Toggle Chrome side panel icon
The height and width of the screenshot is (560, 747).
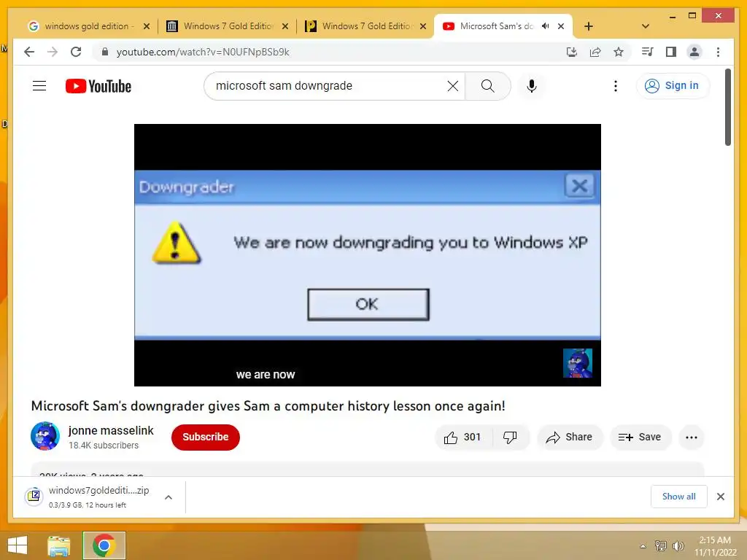tap(671, 52)
